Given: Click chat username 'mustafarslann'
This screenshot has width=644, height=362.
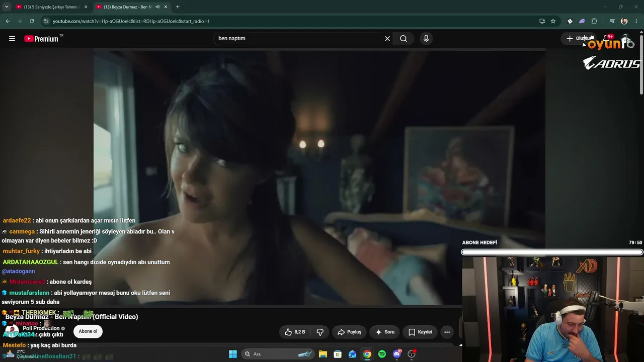Looking at the screenshot, I should tap(29, 293).
